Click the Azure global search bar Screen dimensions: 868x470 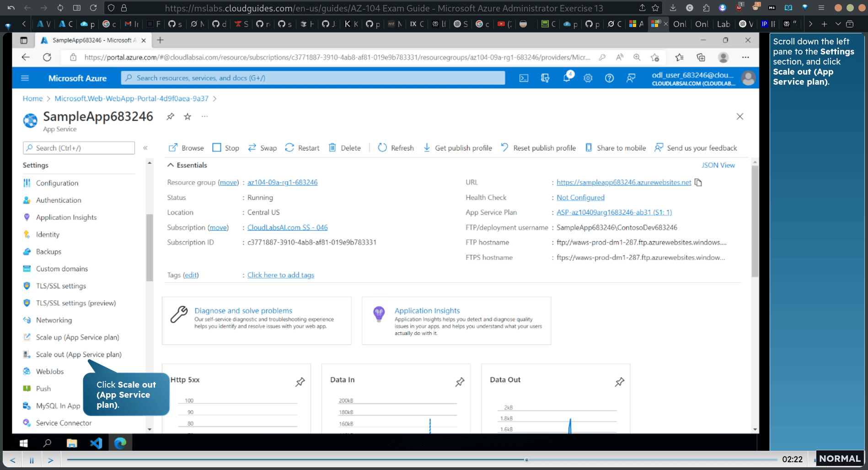pos(313,78)
